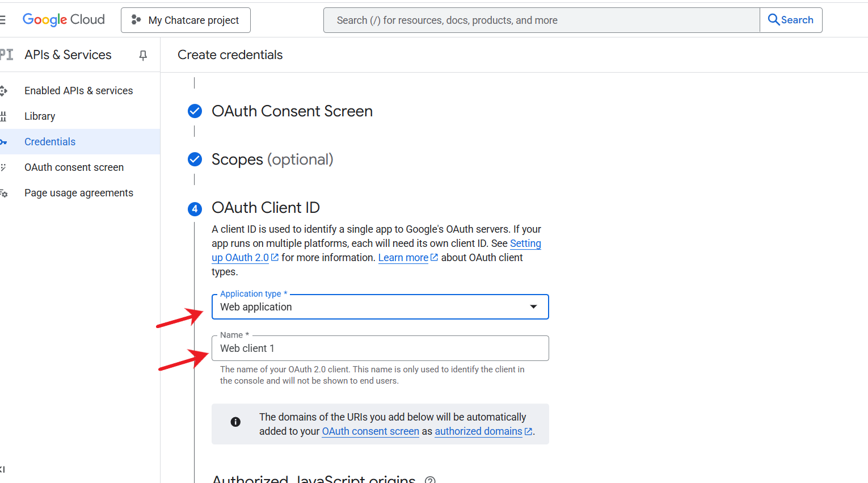Click the Search button
868x483 pixels.
[791, 20]
